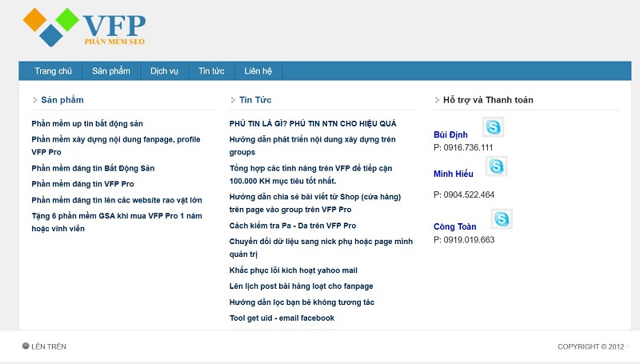
Task: Open the Sản phẩm navigation tab
Action: click(111, 71)
